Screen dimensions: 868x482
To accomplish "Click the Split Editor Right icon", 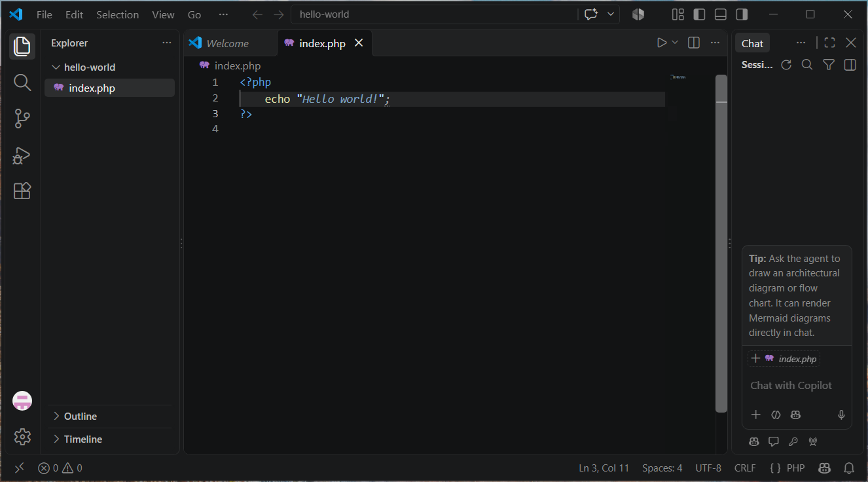I will pos(694,43).
